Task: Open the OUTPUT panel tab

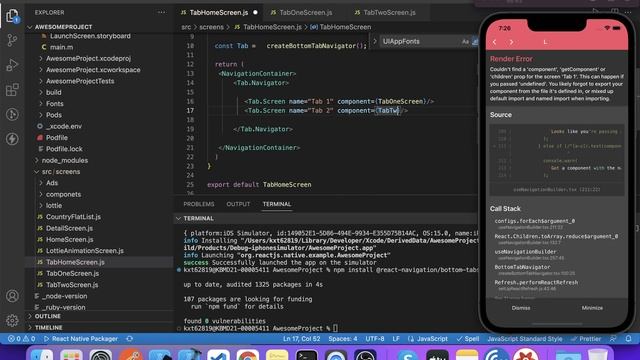Action: [x=238, y=204]
